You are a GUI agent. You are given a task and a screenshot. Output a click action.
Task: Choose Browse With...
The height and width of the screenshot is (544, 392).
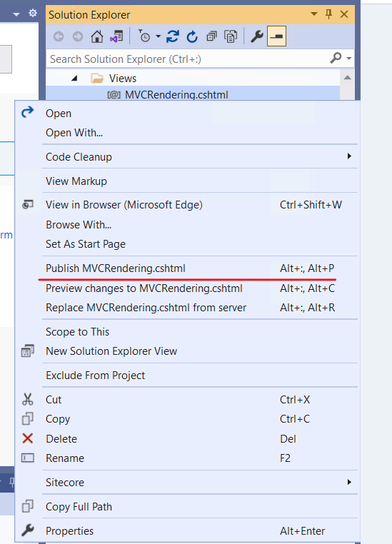(187, 225)
